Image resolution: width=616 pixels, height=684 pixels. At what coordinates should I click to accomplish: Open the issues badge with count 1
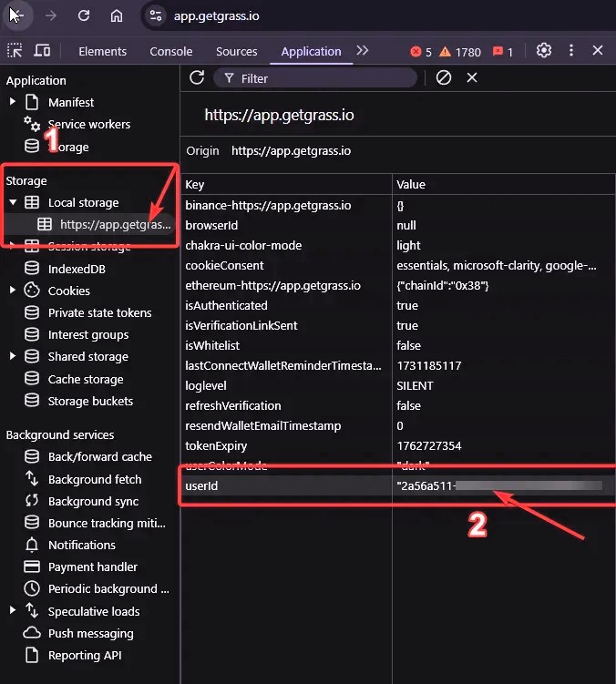pyautogui.click(x=502, y=52)
